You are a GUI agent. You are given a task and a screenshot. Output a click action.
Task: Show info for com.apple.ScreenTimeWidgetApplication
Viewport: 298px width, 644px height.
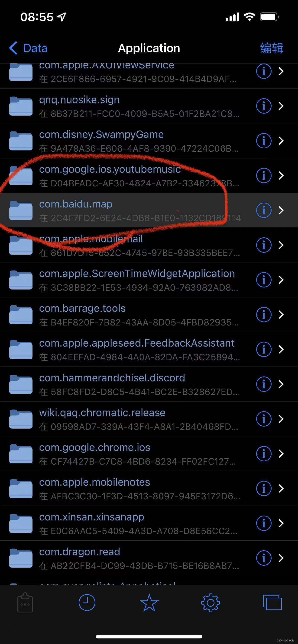[264, 280]
